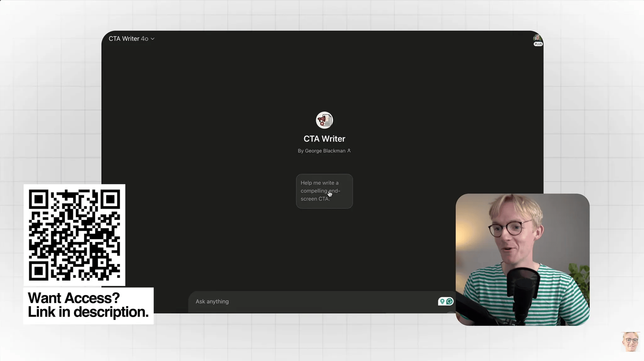Image resolution: width=644 pixels, height=361 pixels.
Task: Click the 4o model label
Action: [144, 39]
